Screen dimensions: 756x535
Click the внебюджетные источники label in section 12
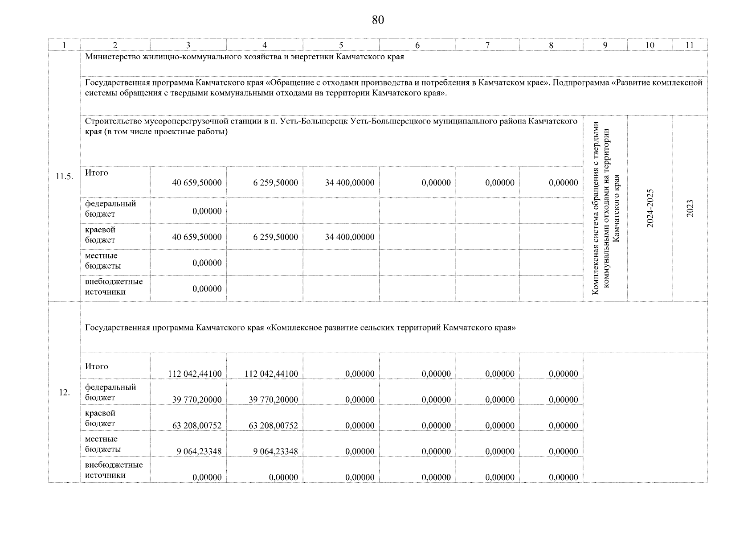click(x=114, y=470)
